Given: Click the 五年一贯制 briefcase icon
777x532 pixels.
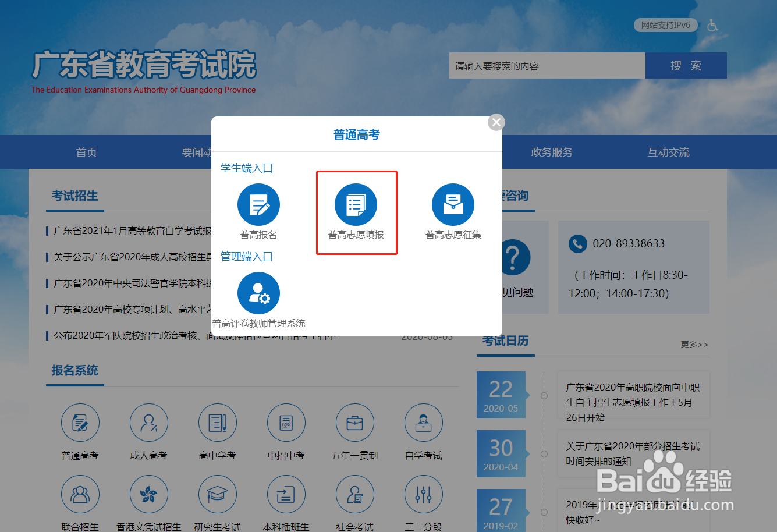Looking at the screenshot, I should pyautogui.click(x=355, y=423).
